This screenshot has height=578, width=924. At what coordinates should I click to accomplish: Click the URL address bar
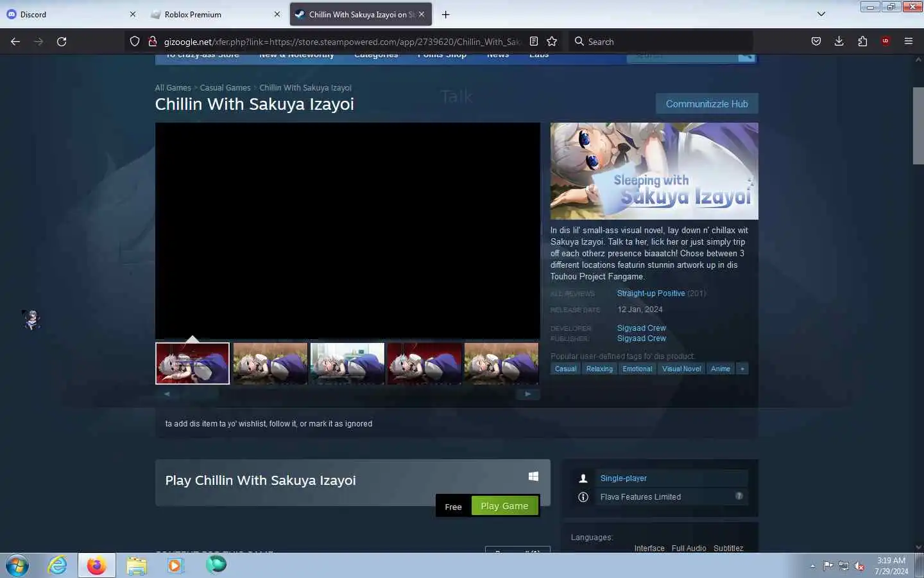(342, 42)
